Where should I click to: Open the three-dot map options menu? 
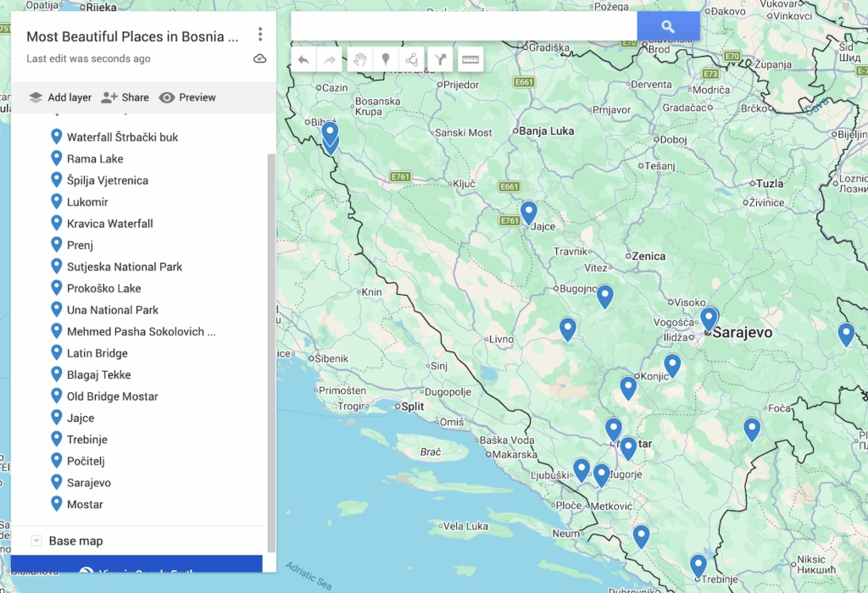click(259, 34)
